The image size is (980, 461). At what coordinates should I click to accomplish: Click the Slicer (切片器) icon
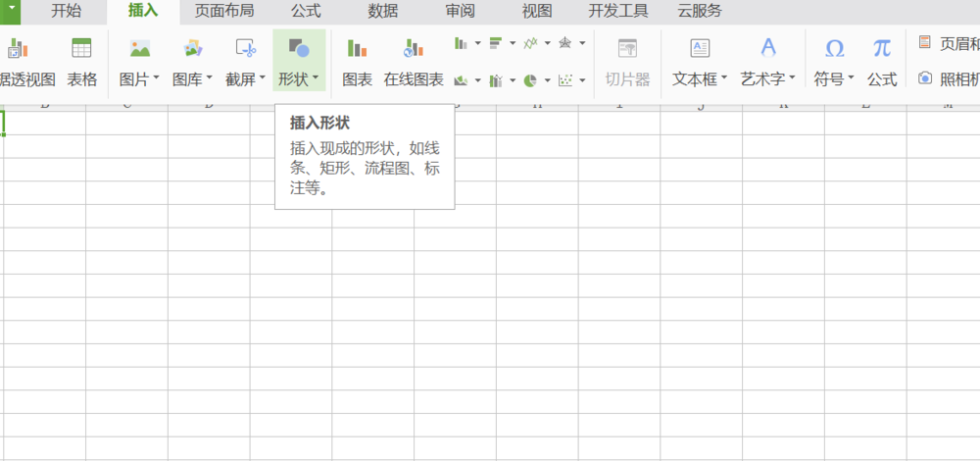tap(627, 48)
